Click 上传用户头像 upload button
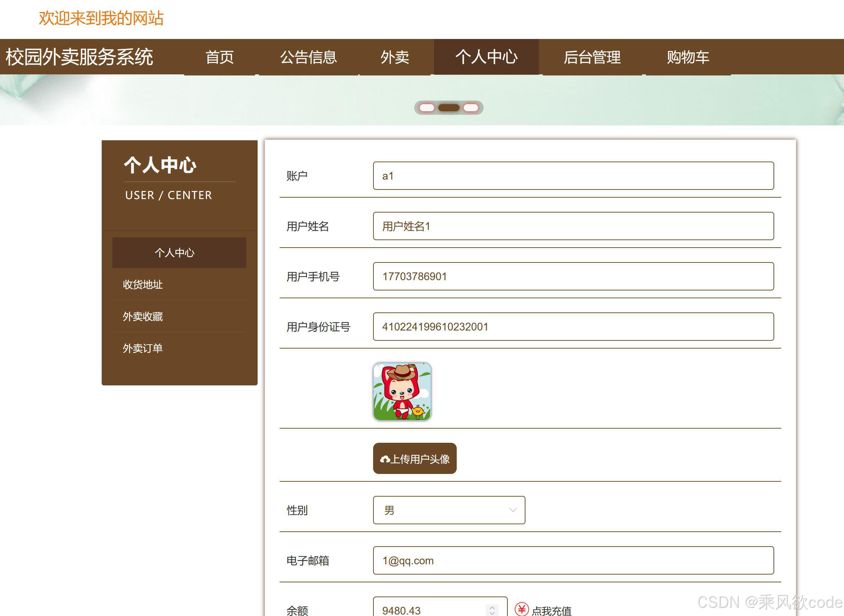 (x=415, y=459)
